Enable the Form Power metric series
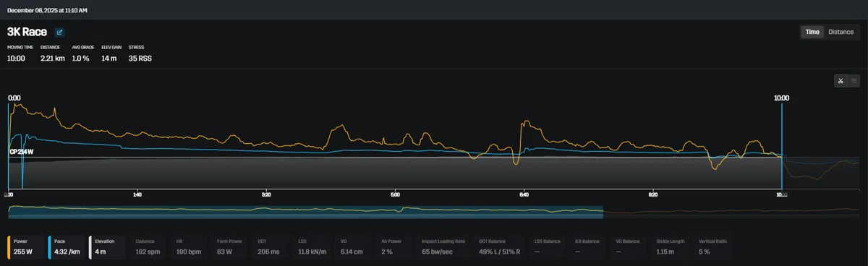 (x=229, y=247)
